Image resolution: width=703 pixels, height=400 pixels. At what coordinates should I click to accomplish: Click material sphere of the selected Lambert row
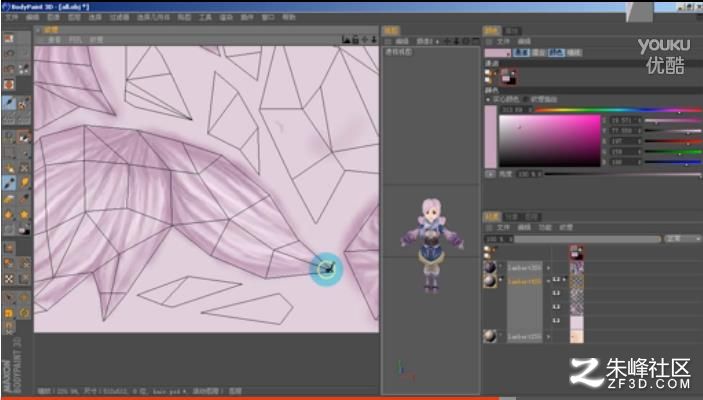click(490, 281)
